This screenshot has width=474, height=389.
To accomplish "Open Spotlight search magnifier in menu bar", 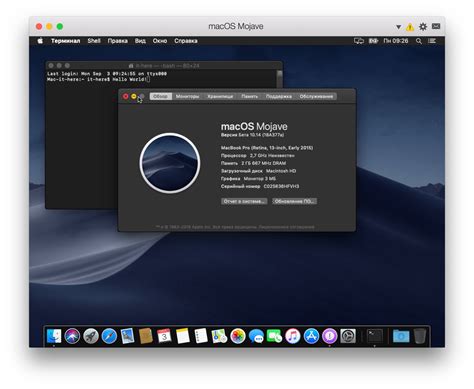I will pos(419,41).
